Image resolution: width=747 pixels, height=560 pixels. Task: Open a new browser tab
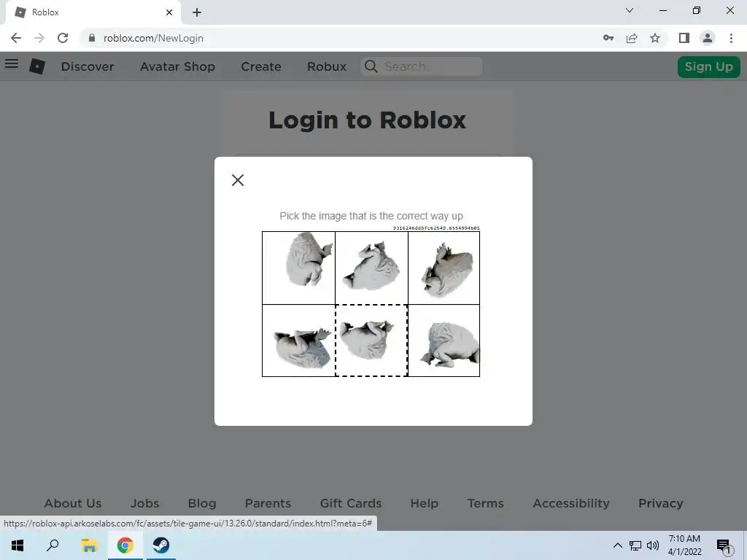[197, 12]
